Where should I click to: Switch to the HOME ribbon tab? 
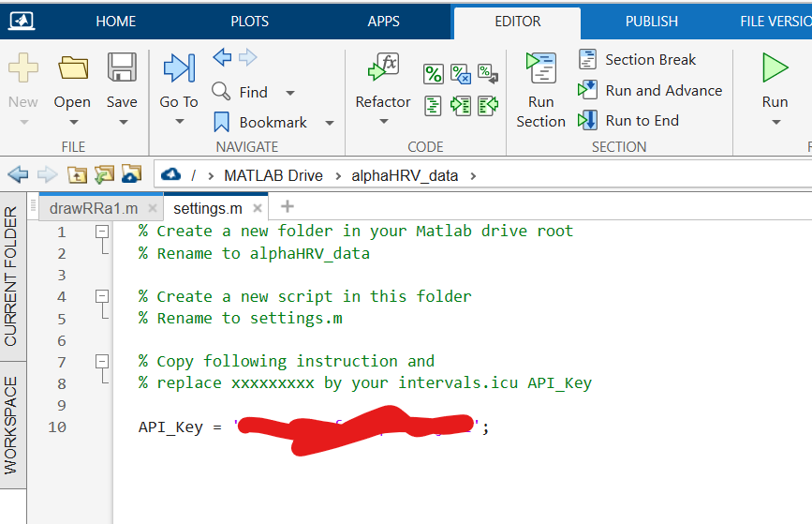(116, 22)
